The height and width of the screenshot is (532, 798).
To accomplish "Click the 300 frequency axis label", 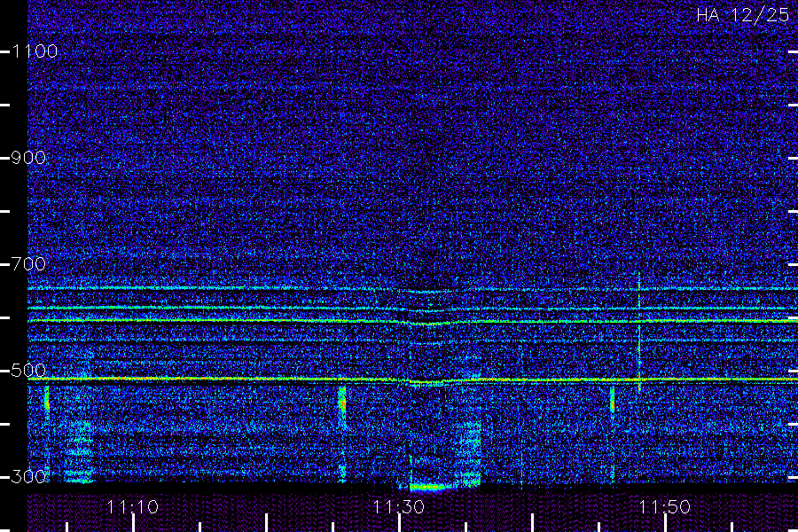I will (x=28, y=477).
